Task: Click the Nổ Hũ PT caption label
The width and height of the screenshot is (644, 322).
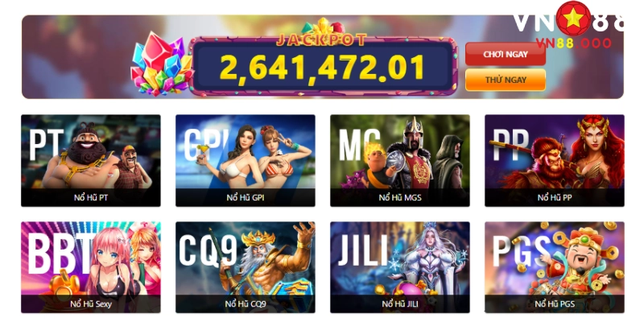Action: pyautogui.click(x=91, y=197)
